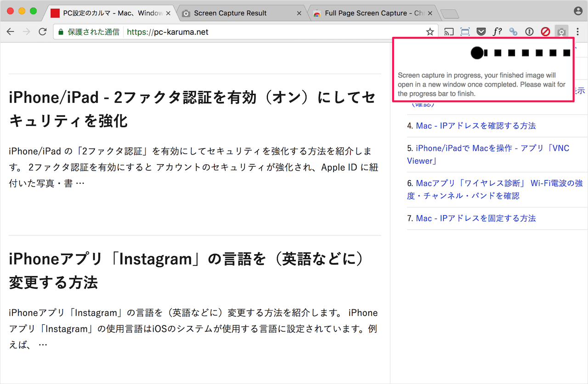
Task: Switch to the Full Page Screen Capture tab
Action: click(373, 13)
